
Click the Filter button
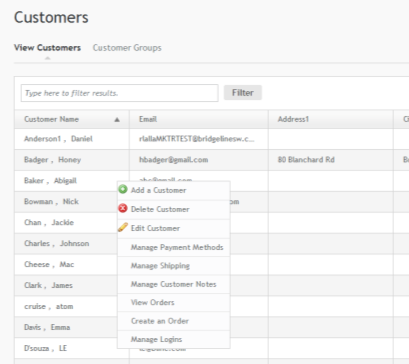243,93
